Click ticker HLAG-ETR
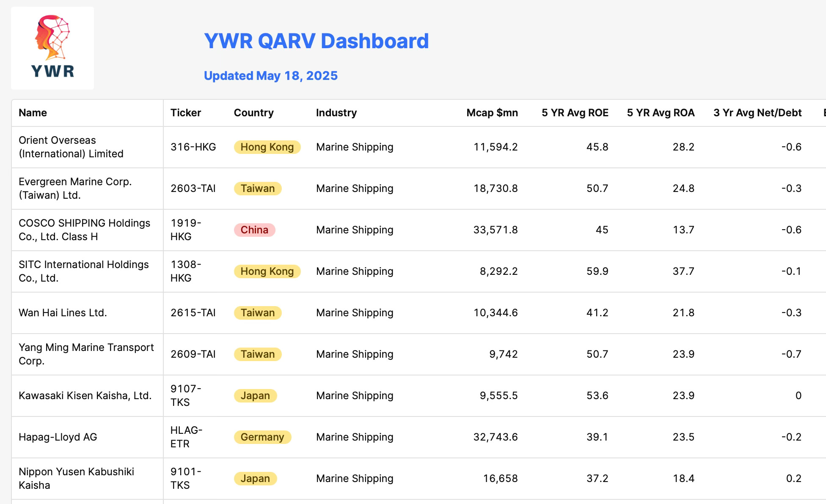Viewport: 826px width, 504px height. click(x=186, y=437)
